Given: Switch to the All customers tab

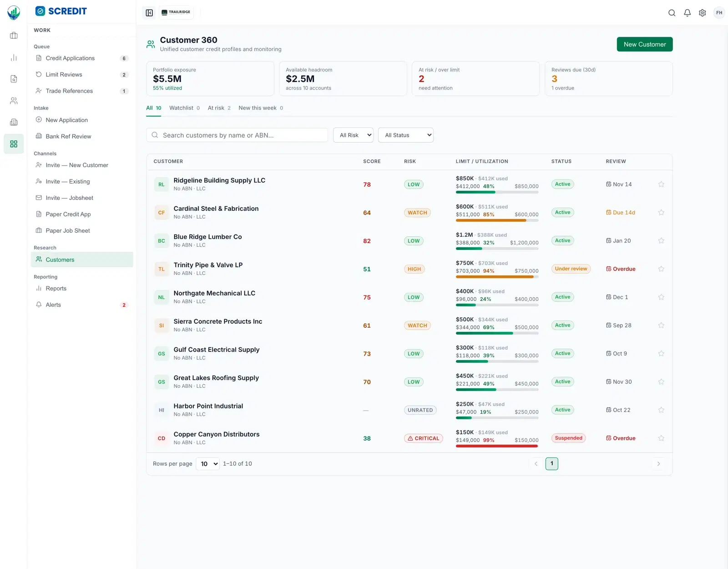Looking at the screenshot, I should coord(154,108).
